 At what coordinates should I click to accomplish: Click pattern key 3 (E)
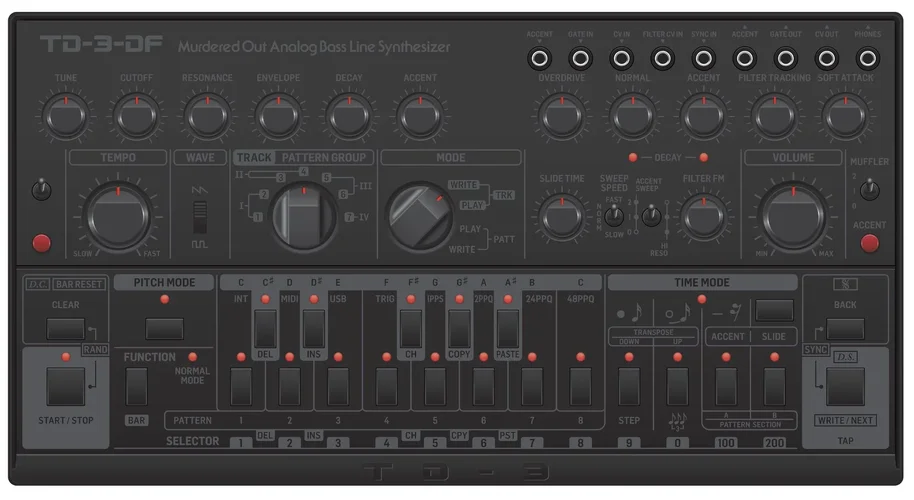pyautogui.click(x=338, y=386)
